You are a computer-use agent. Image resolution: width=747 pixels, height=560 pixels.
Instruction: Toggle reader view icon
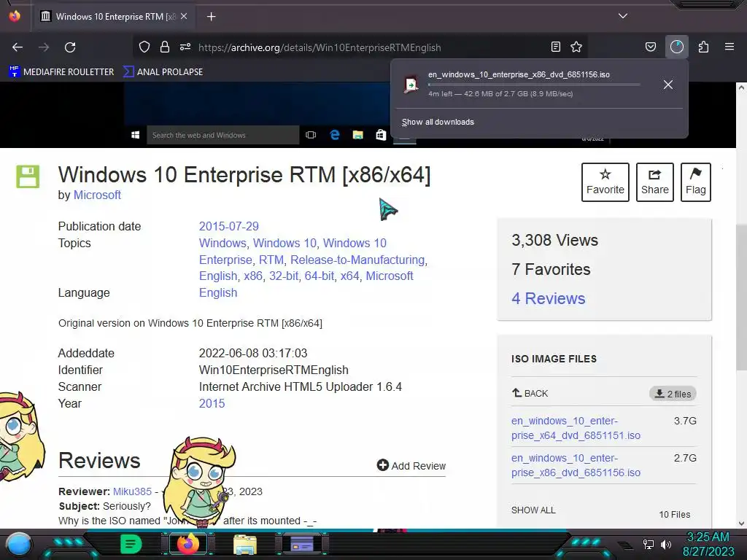pyautogui.click(x=555, y=47)
